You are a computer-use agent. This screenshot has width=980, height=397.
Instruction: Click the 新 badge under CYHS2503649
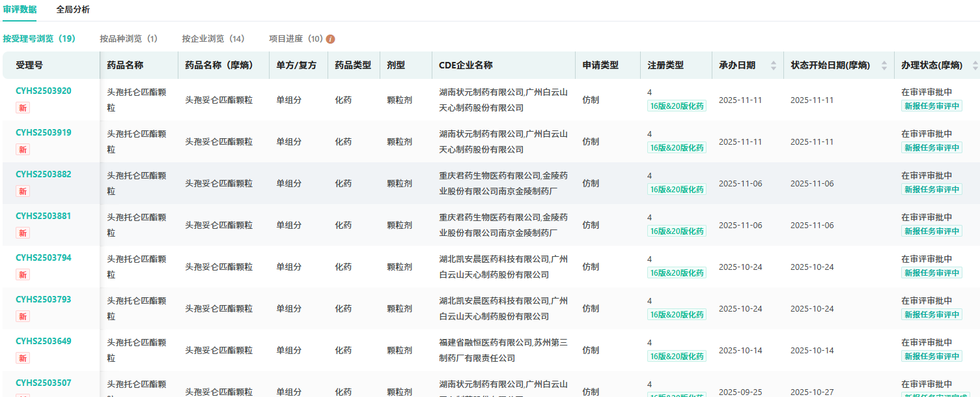[23, 358]
